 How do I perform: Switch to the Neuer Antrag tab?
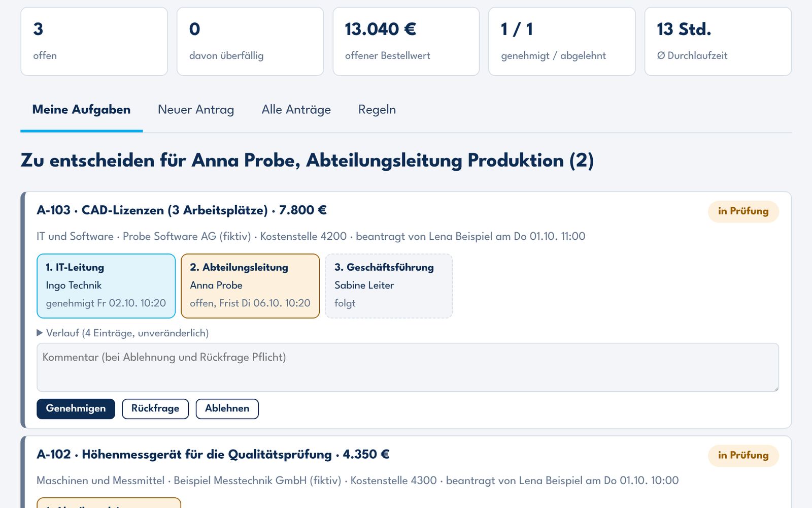pyautogui.click(x=196, y=110)
